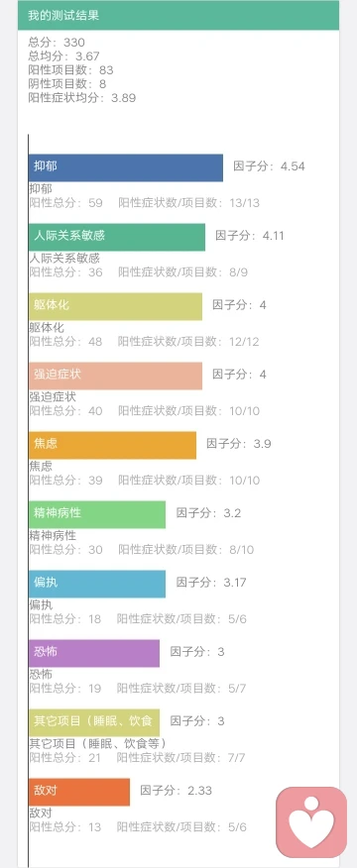The width and height of the screenshot is (357, 868).
Task: Select the orange 焦虑 bar
Action: 112,445
